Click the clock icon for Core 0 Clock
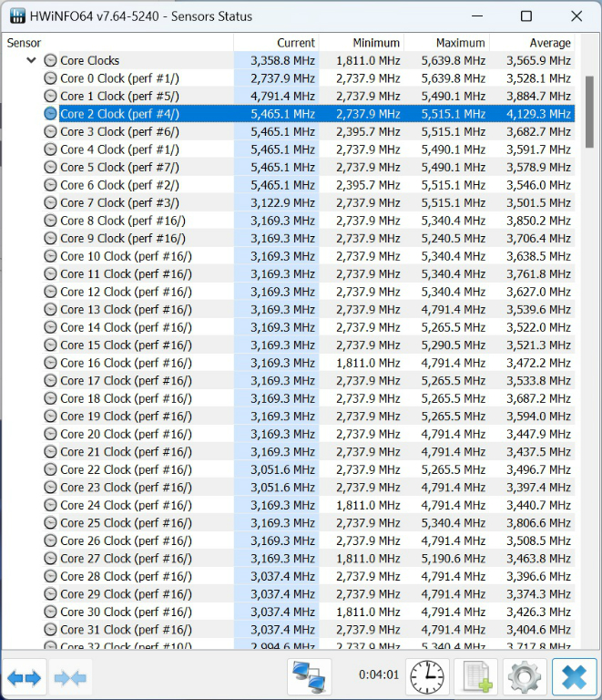 click(50, 78)
